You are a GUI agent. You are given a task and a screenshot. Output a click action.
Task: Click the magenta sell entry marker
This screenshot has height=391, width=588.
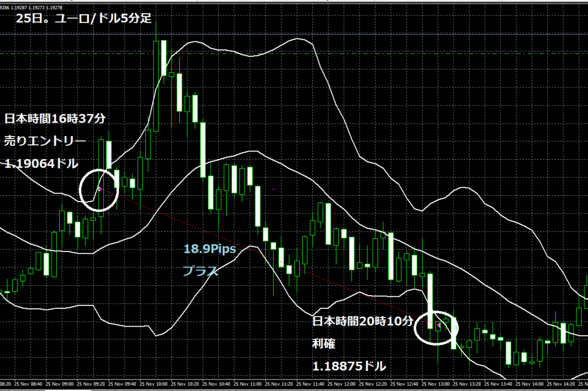(99, 189)
